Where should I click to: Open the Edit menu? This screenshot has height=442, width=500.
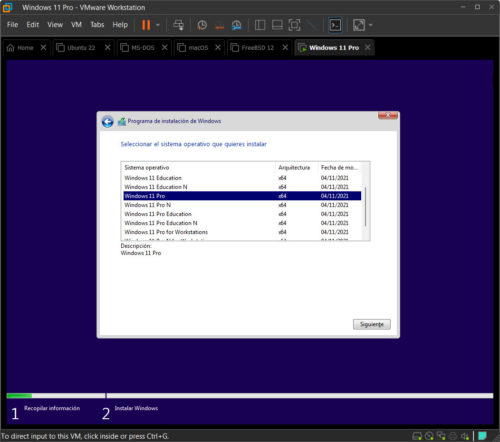[33, 25]
